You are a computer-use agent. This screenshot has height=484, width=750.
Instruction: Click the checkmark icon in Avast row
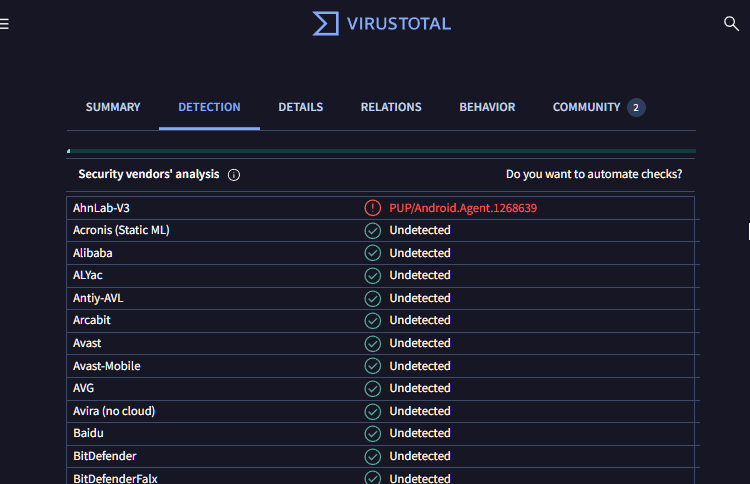372,343
